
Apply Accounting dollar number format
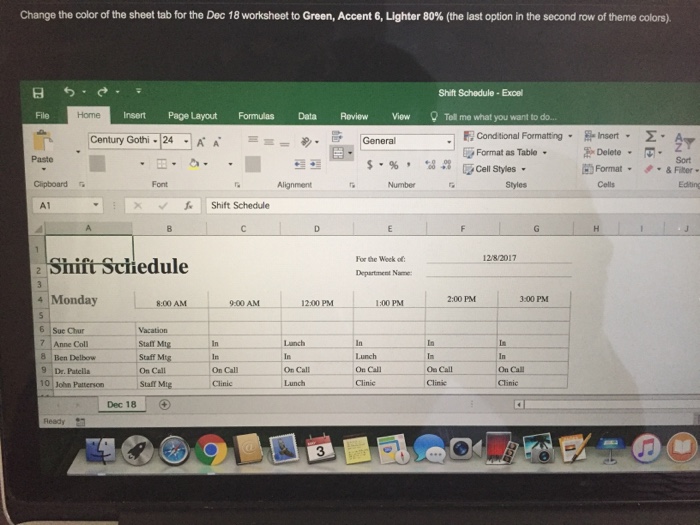370,164
